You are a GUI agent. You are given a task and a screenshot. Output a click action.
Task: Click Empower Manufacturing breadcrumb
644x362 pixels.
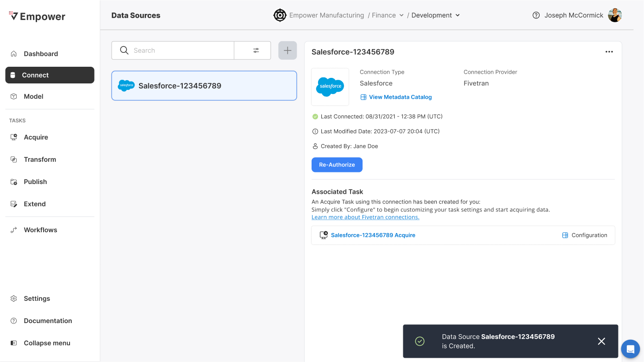click(326, 15)
